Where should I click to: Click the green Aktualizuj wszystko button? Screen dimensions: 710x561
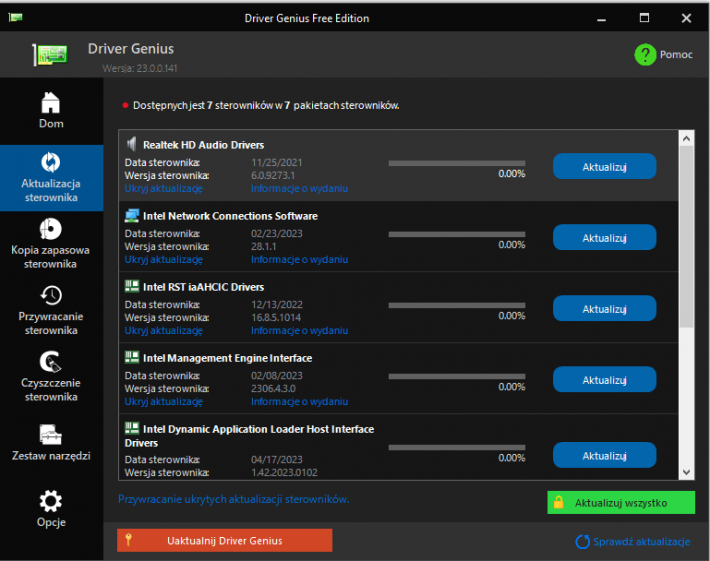(x=621, y=503)
